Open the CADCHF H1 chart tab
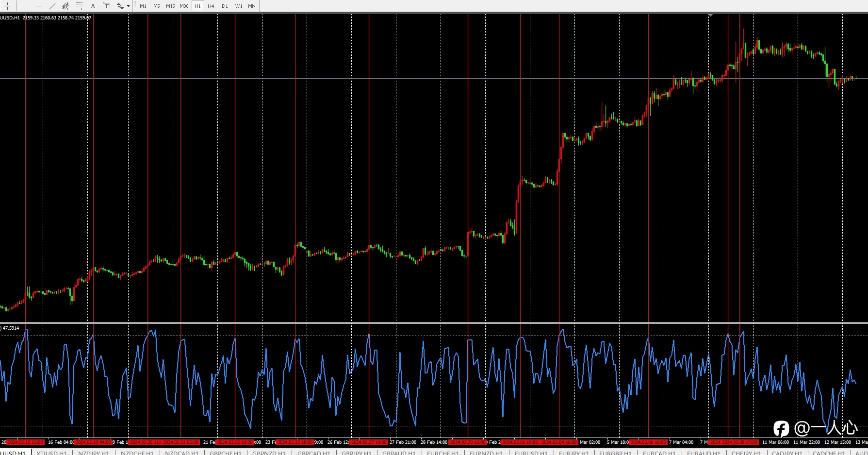This screenshot has height=455, width=868. 829,453
